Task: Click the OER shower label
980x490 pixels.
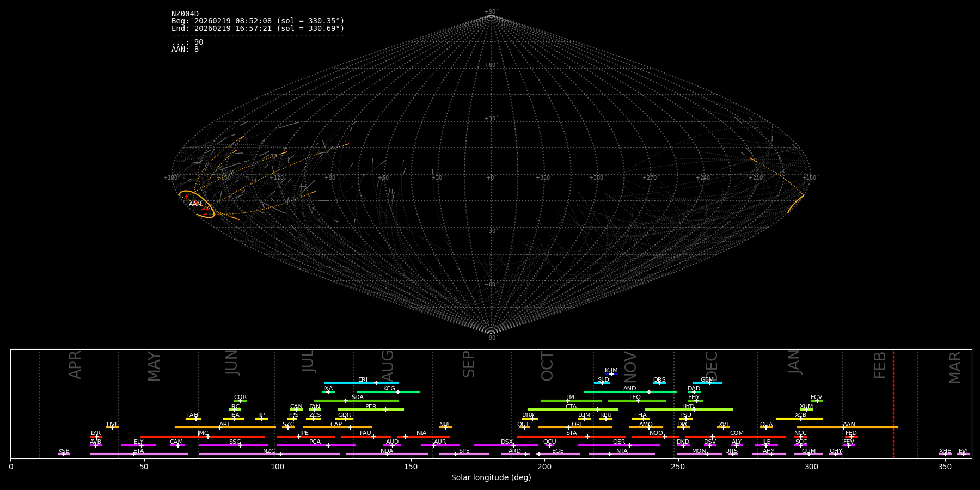Action: pos(619,442)
